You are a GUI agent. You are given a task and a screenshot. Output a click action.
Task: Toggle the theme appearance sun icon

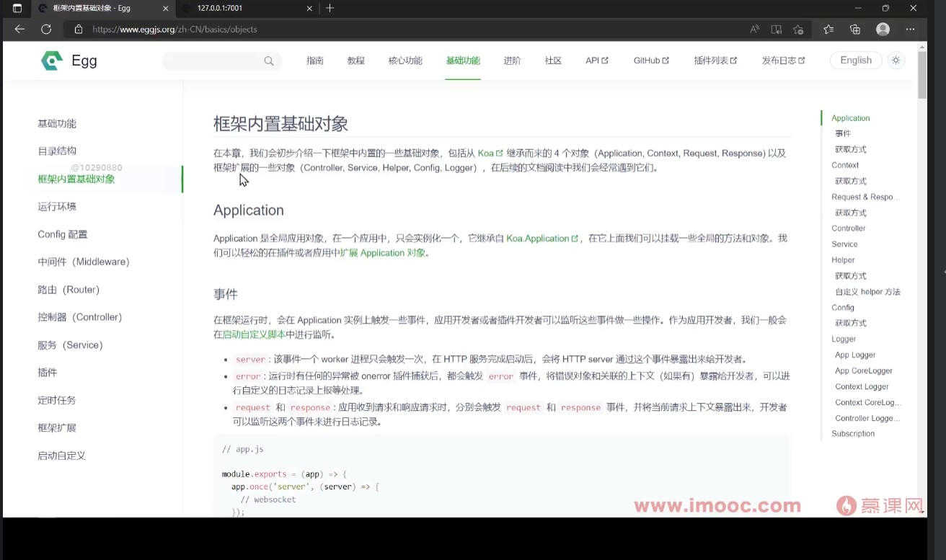[896, 61]
